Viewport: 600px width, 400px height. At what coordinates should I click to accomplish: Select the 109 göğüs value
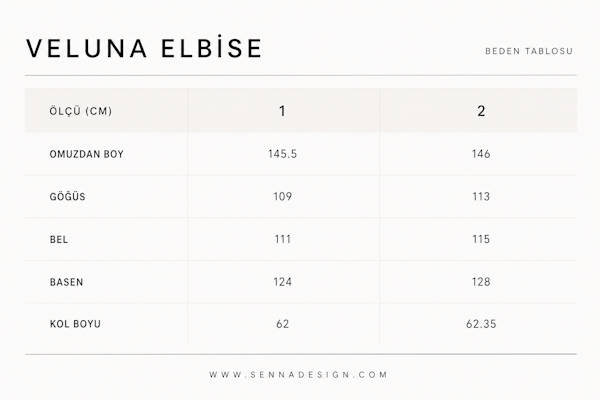pyautogui.click(x=282, y=196)
